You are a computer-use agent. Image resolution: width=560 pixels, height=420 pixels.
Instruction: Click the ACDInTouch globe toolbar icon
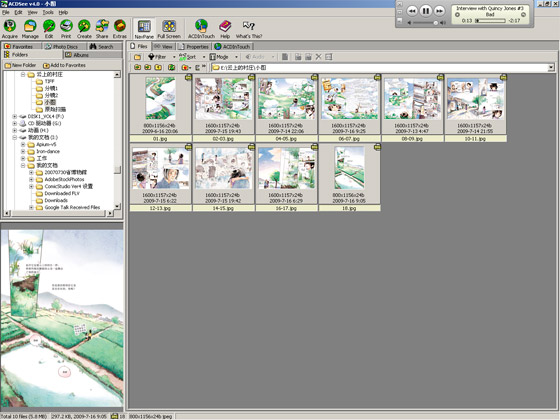click(201, 29)
